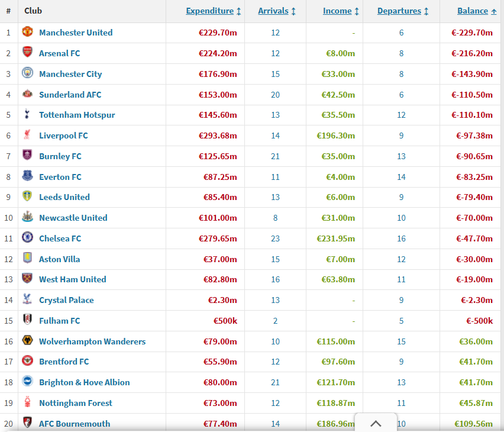This screenshot has height=432, width=504.
Task: Click the Burnley FC club crest
Action: [27, 156]
